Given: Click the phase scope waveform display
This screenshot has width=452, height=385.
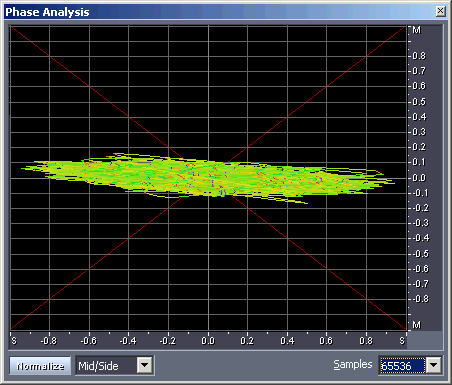Looking at the screenshot, I should (x=208, y=178).
